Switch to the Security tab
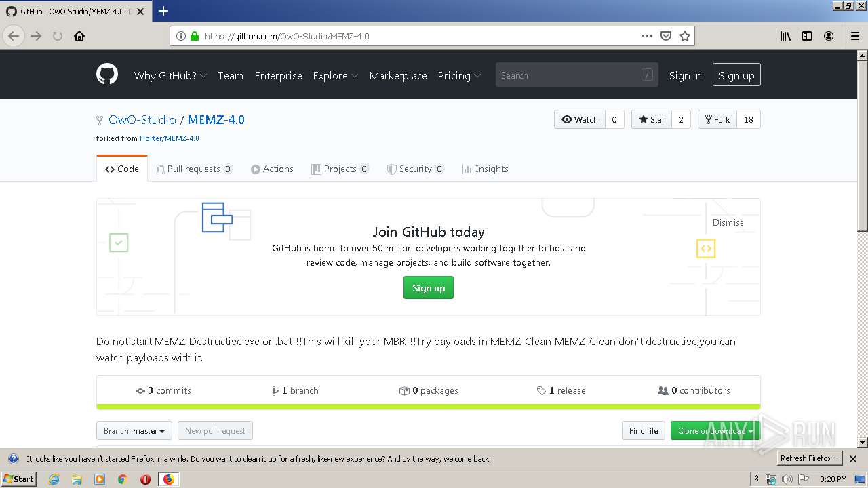The height and width of the screenshot is (488, 868). coord(416,169)
